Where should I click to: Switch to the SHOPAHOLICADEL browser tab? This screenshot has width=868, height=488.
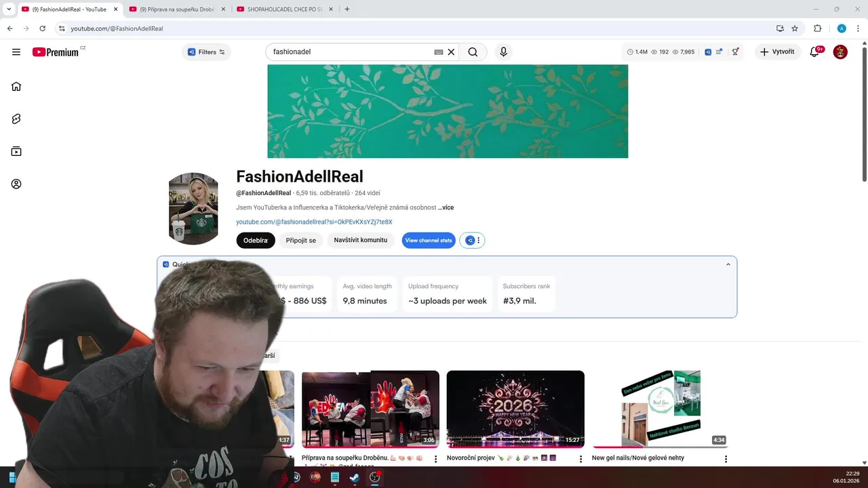tap(285, 9)
